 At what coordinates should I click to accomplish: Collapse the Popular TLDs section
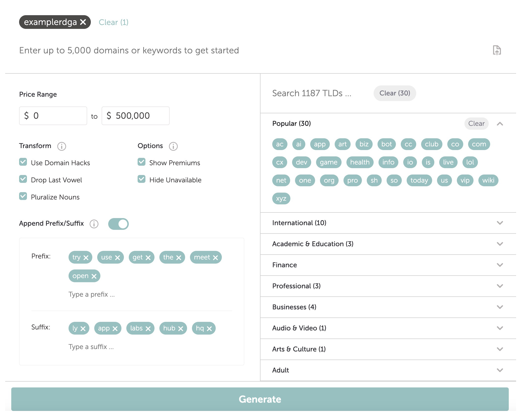coord(500,124)
